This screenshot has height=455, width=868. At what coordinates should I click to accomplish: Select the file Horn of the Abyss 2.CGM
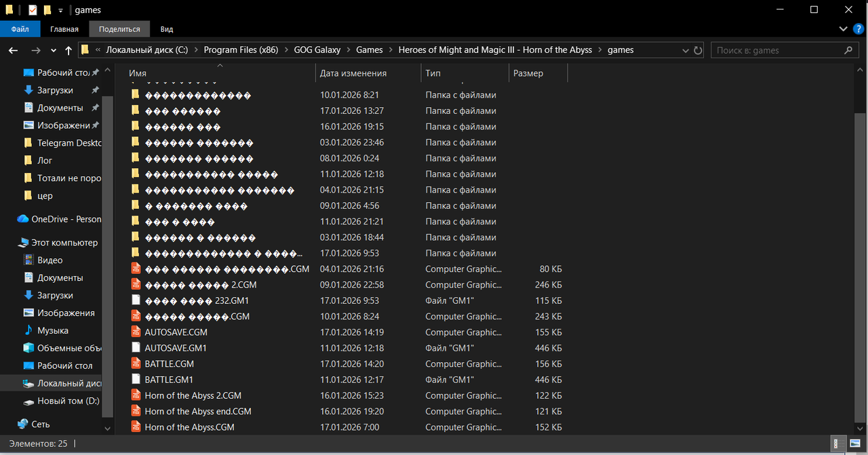(193, 395)
